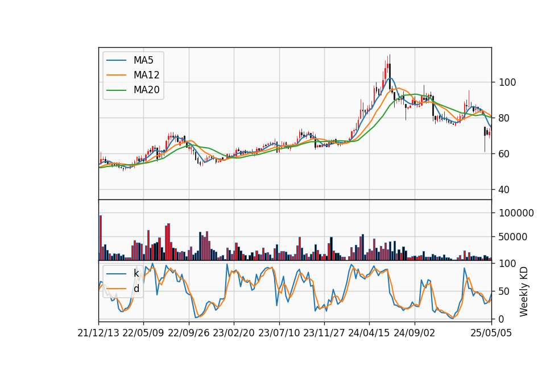Click the 24/09/02 date tick label

pos(415,333)
